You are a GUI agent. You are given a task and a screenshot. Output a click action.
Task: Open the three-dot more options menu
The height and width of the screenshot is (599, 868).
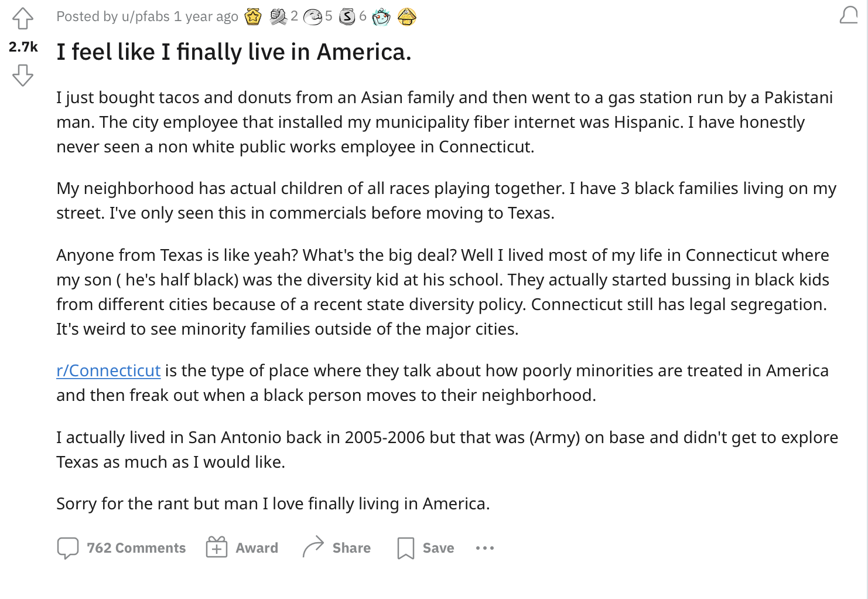485,548
